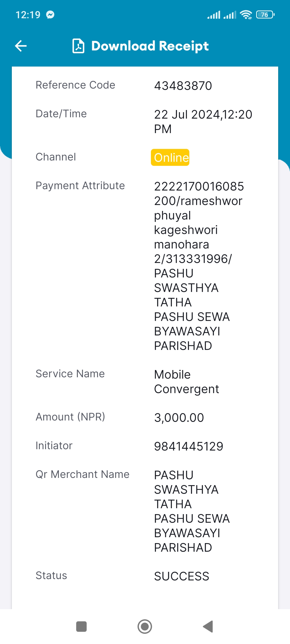The height and width of the screenshot is (644, 290).
Task: Select the amount value 3,000.00
Action: [x=179, y=418]
